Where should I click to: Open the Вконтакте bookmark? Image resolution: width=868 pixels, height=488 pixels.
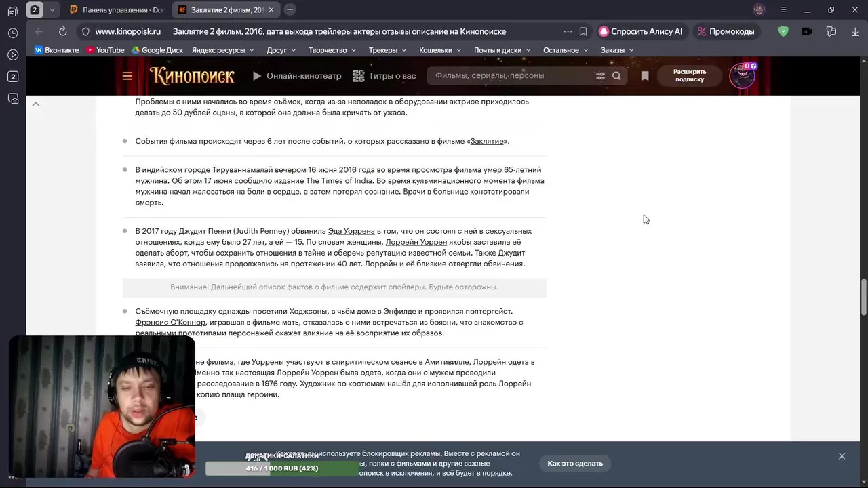pos(56,50)
